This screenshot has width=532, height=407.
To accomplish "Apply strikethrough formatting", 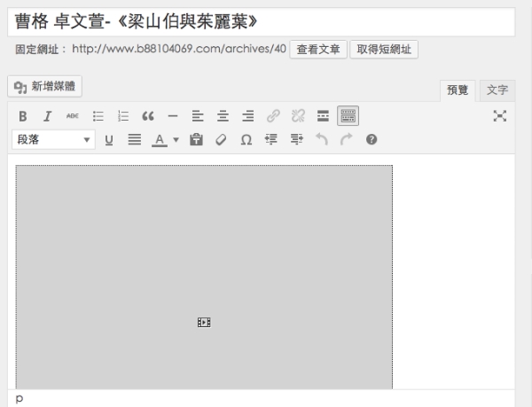I will pos(73,116).
